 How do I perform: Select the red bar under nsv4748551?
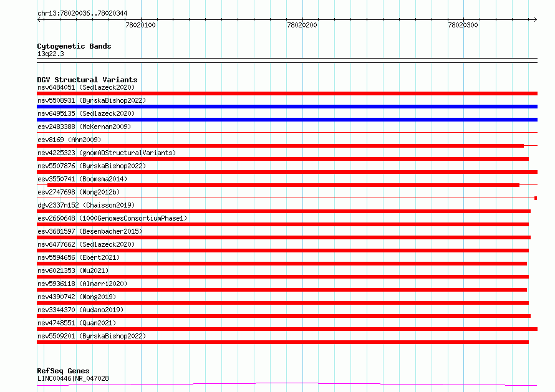[287, 329]
